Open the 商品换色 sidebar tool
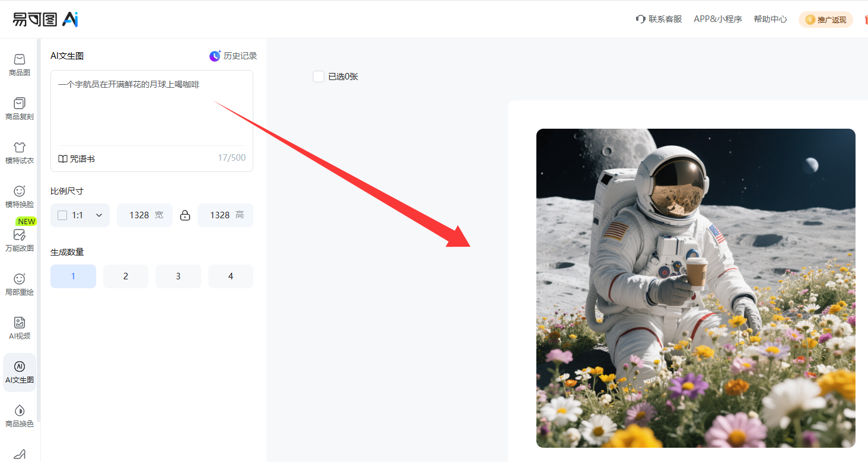 (20, 416)
